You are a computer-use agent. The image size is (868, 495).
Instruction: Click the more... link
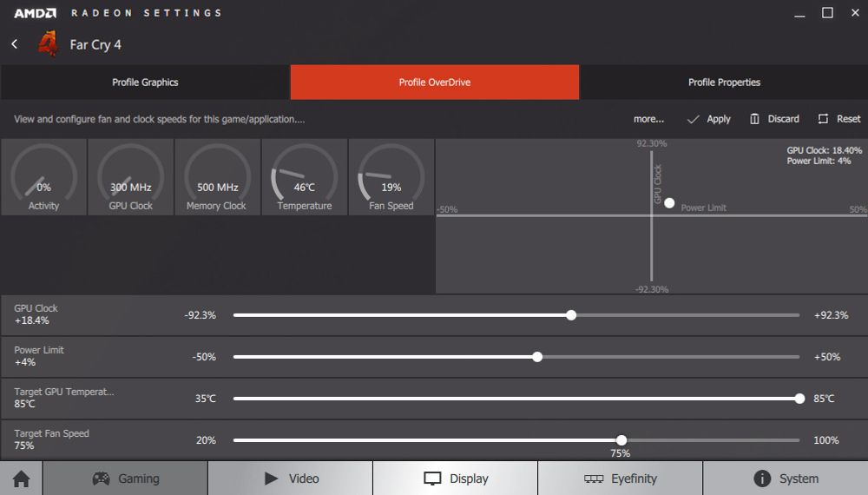coord(648,119)
